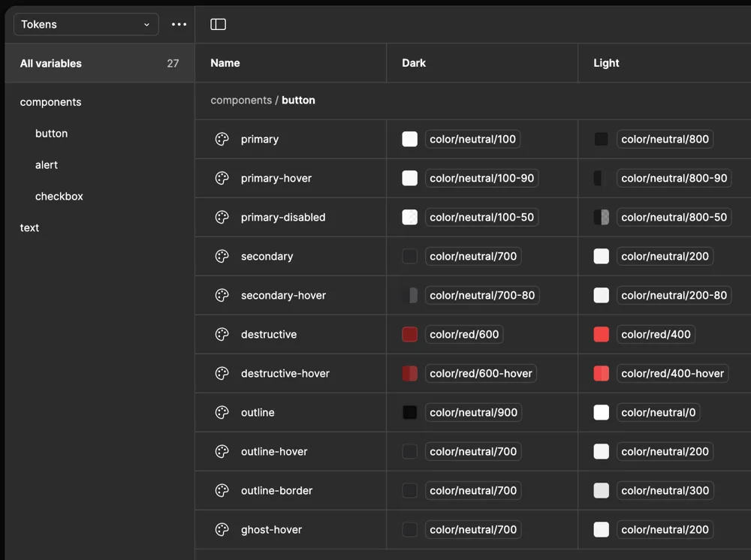The width and height of the screenshot is (751, 560).
Task: Select checkbox in the sidebar
Action: [59, 196]
